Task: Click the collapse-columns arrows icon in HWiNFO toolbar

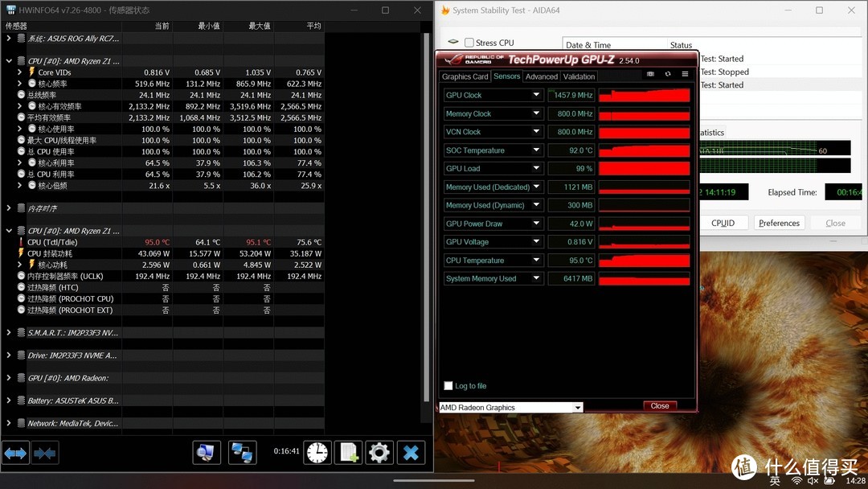Action: [45, 453]
